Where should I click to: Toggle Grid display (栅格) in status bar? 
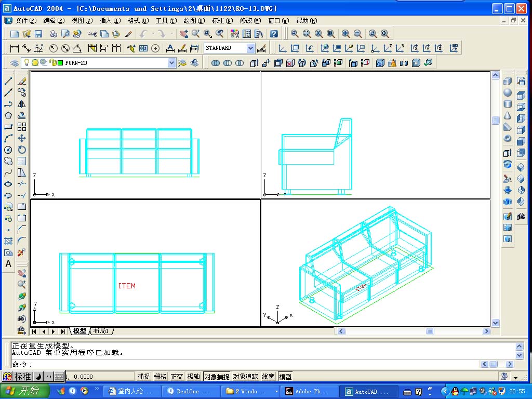[160, 377]
